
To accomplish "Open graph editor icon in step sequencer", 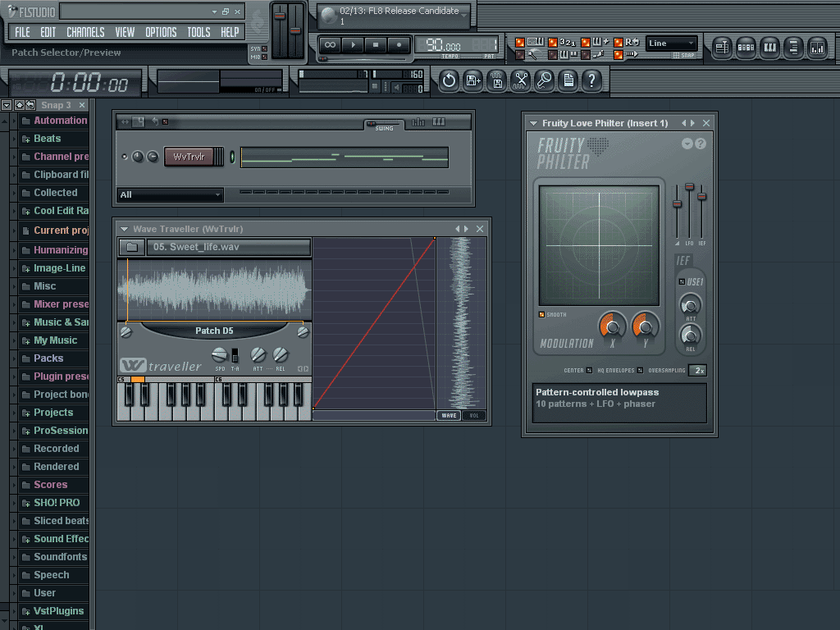I will click(418, 122).
